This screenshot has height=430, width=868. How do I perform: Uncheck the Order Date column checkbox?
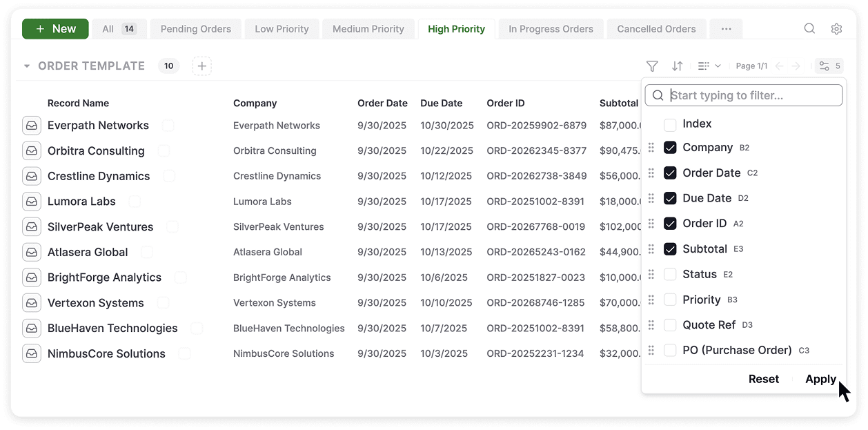[x=670, y=173]
